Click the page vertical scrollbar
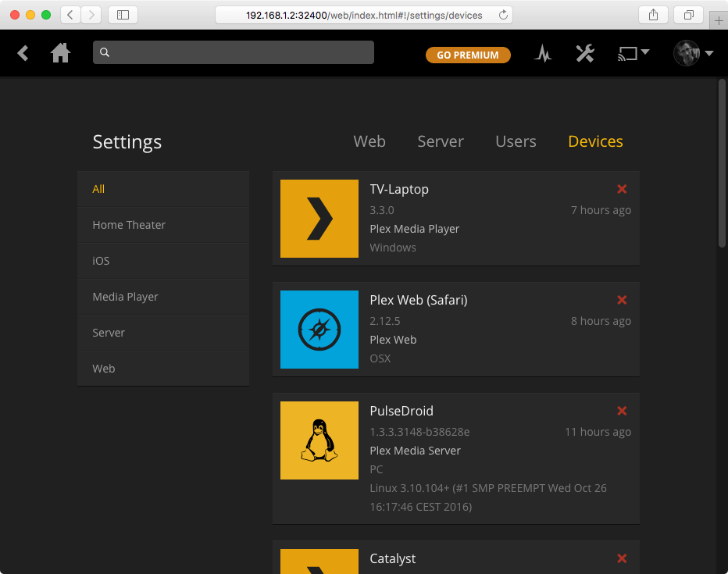The height and width of the screenshot is (574, 728). click(722, 163)
